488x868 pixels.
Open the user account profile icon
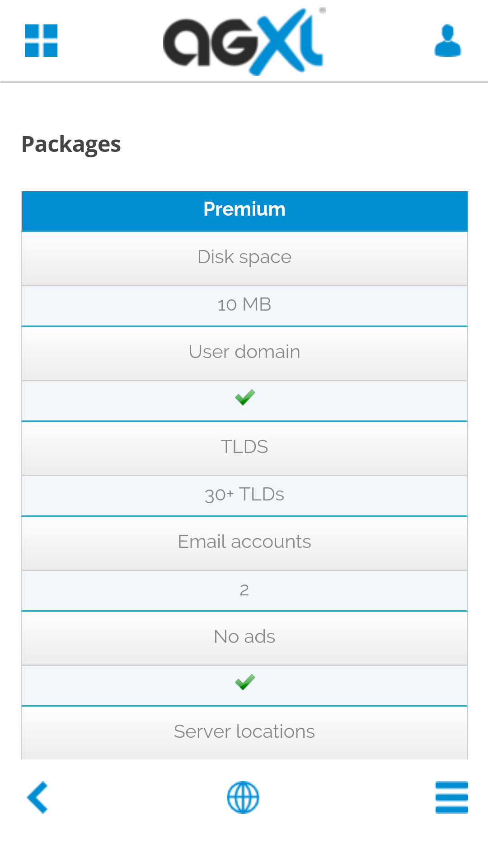(447, 41)
